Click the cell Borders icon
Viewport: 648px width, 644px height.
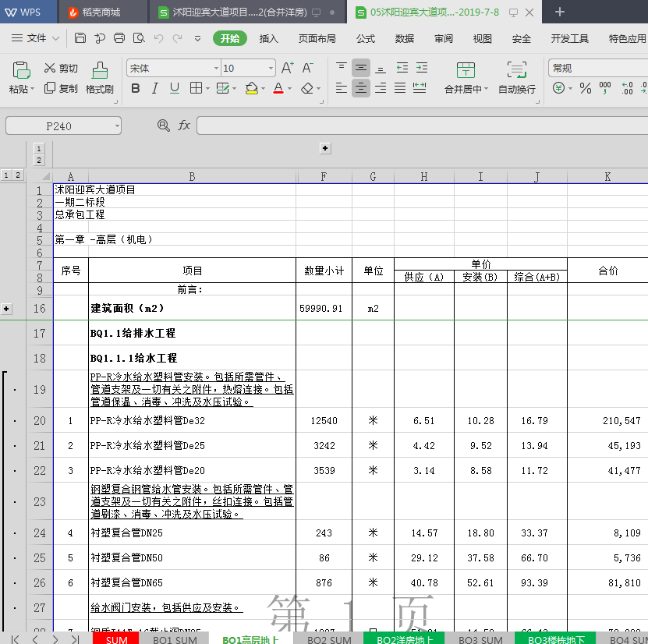196,88
